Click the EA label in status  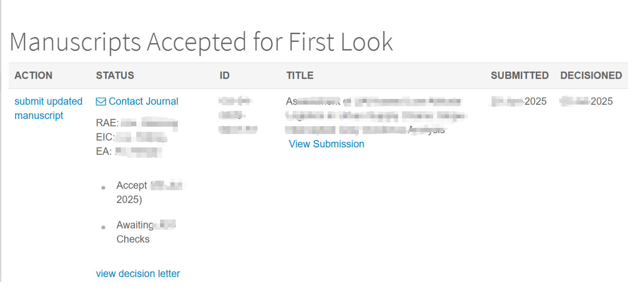click(x=104, y=151)
